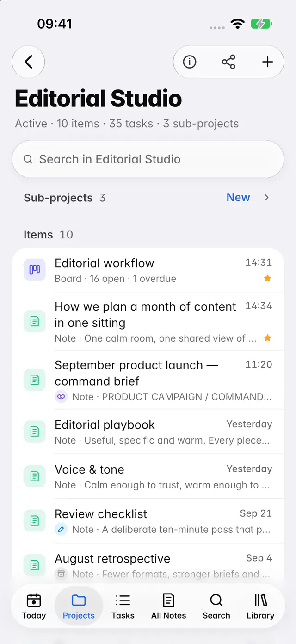
Task: Tap the Sep 21 date on Review checklist
Action: pyautogui.click(x=256, y=513)
